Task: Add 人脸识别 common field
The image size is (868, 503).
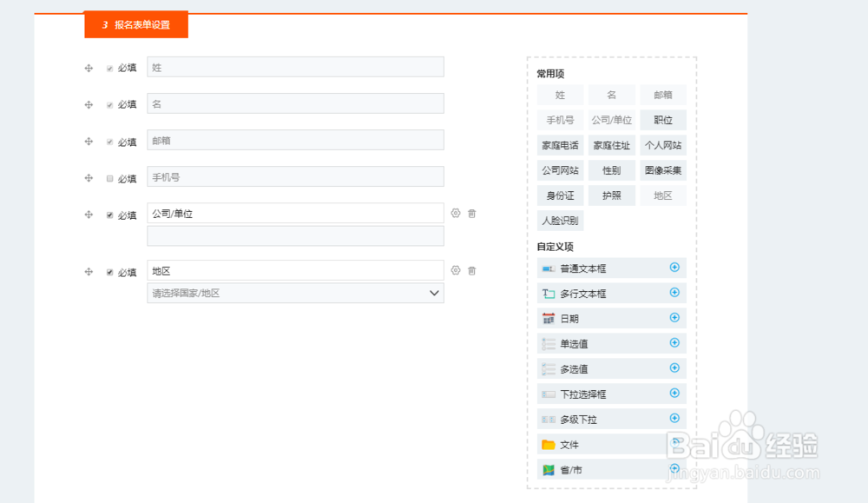Action: point(560,221)
